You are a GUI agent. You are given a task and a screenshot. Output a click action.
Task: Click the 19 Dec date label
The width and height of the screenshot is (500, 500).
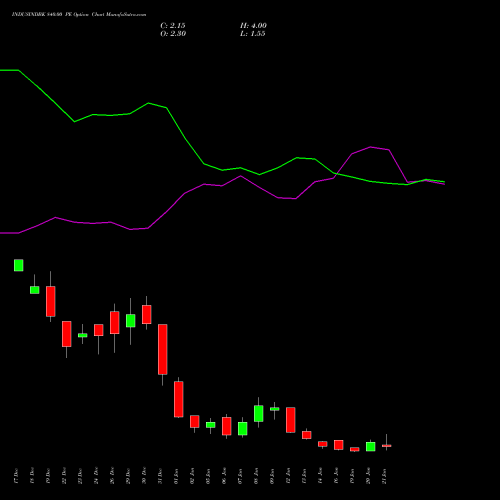[x=49, y=476]
